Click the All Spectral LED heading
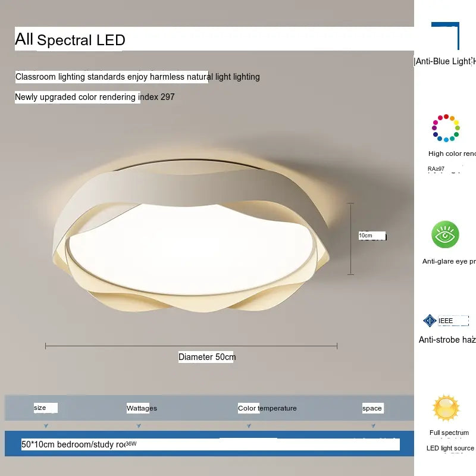 pyautogui.click(x=70, y=40)
